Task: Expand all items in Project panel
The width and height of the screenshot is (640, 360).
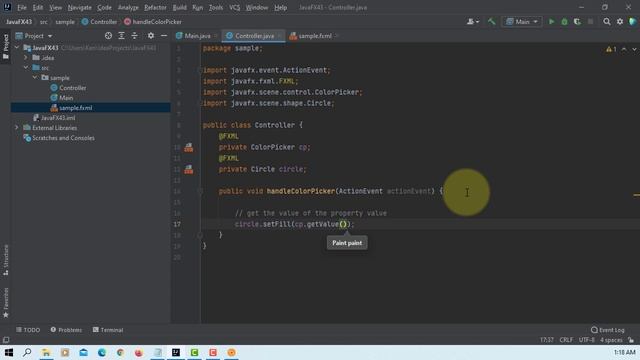Action: pyautogui.click(x=121, y=36)
